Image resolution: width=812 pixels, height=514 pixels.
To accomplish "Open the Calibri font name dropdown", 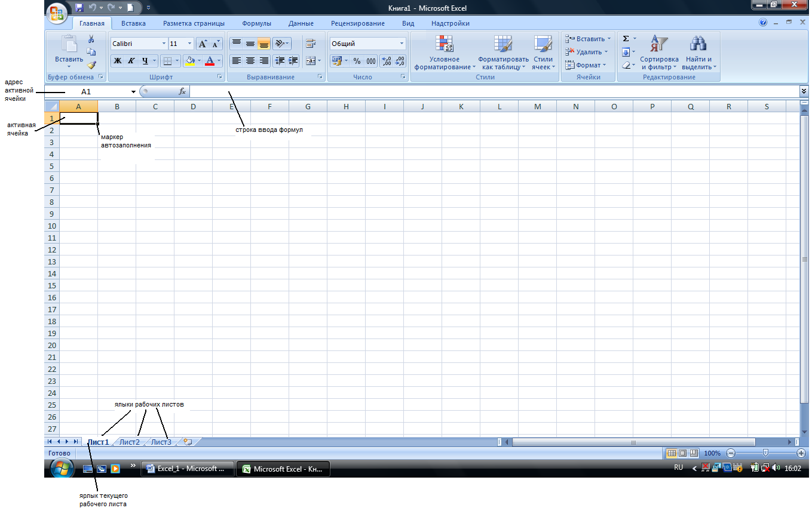I will click(x=164, y=44).
